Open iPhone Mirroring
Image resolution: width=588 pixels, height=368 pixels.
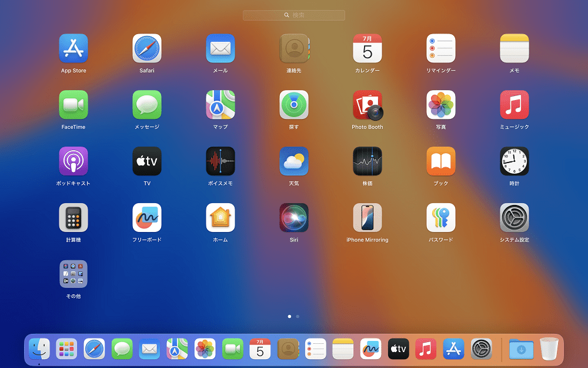pos(367,218)
